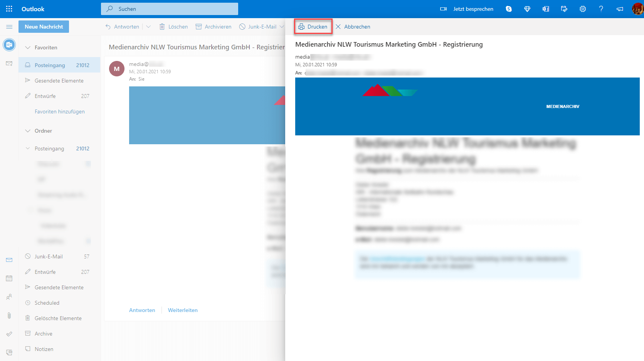Click Antworten in the toolbar
Viewport: 644px width, 361px height.
pos(122,27)
